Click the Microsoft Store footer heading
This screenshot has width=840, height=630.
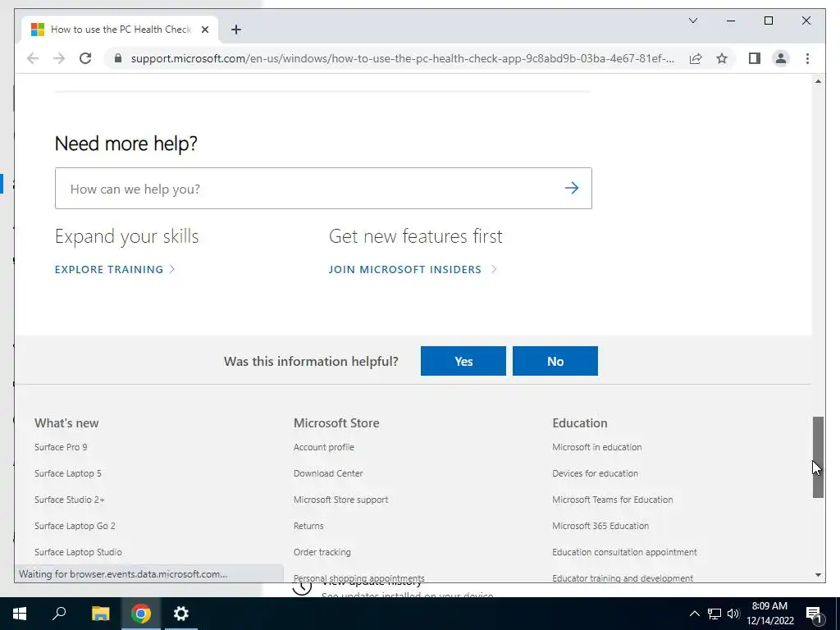coord(336,422)
